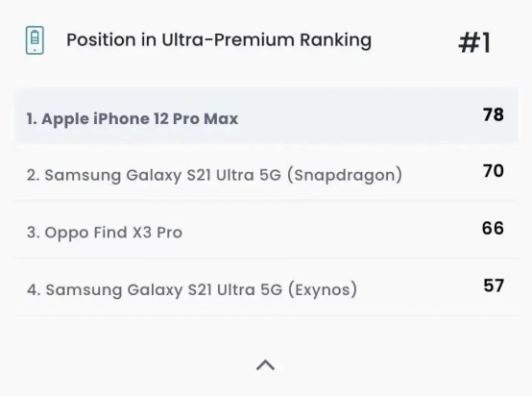
Task: Click Position in Ultra-Premium Ranking heading
Action: click(x=219, y=40)
